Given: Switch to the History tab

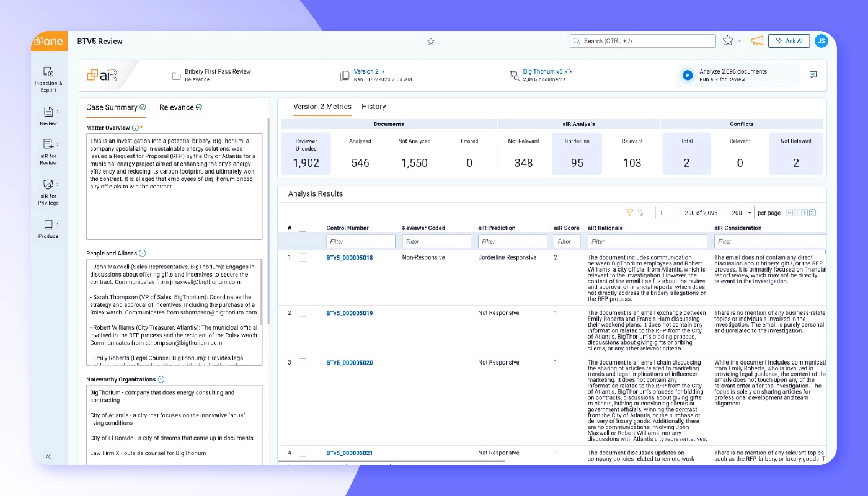Looking at the screenshot, I should pos(373,107).
